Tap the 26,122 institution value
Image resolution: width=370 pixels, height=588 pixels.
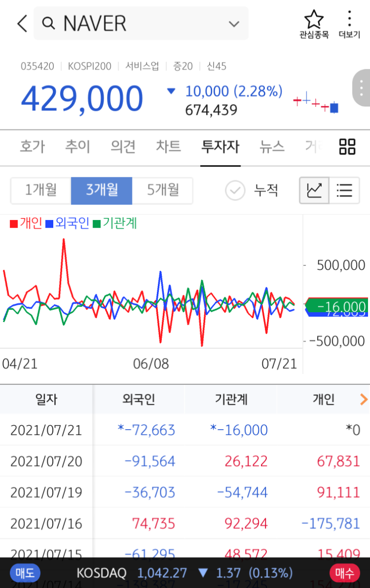pyautogui.click(x=246, y=461)
